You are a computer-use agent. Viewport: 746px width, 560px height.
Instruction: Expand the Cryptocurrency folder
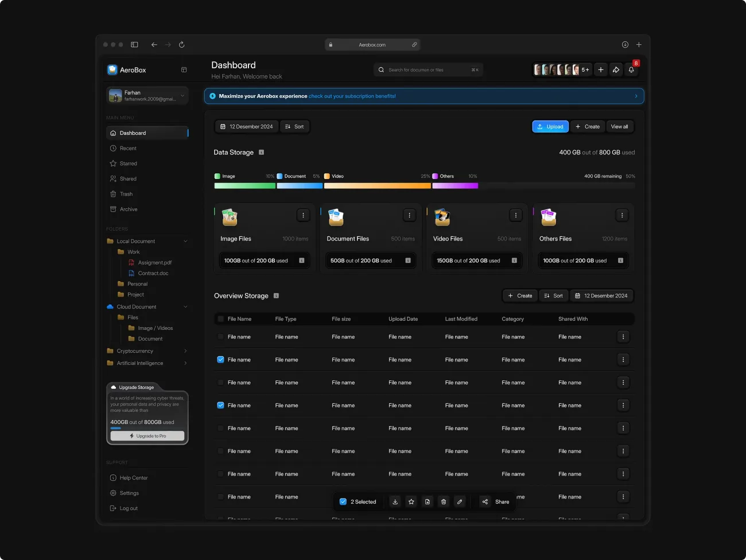click(x=185, y=351)
